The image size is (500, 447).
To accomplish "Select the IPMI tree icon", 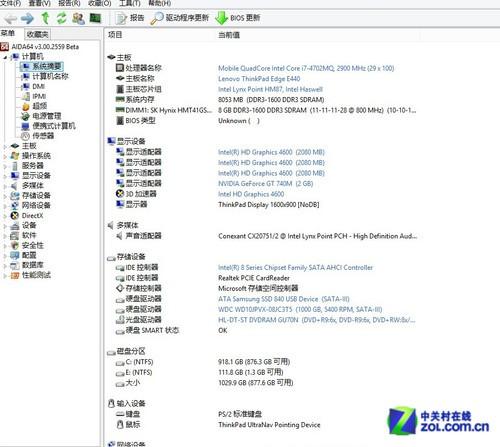I will pos(26,97).
